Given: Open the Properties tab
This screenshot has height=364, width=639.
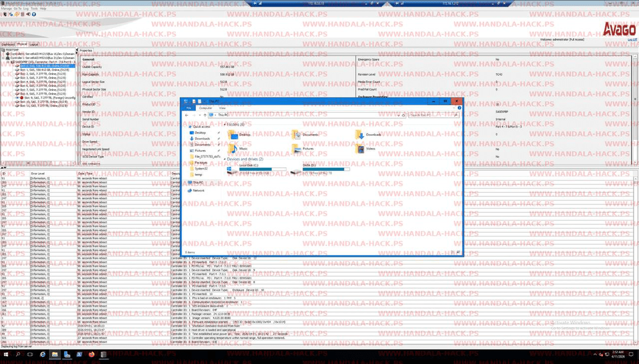Looking at the screenshot, I should [x=86, y=50].
